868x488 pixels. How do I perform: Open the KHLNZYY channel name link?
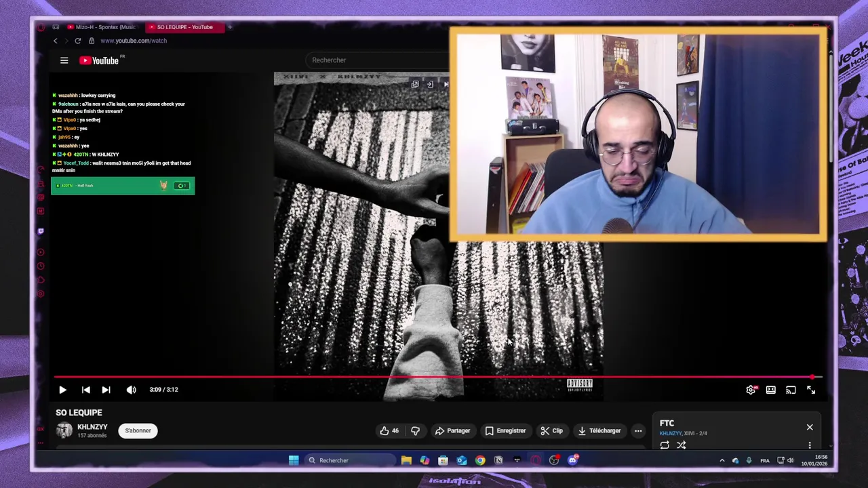[92, 427]
